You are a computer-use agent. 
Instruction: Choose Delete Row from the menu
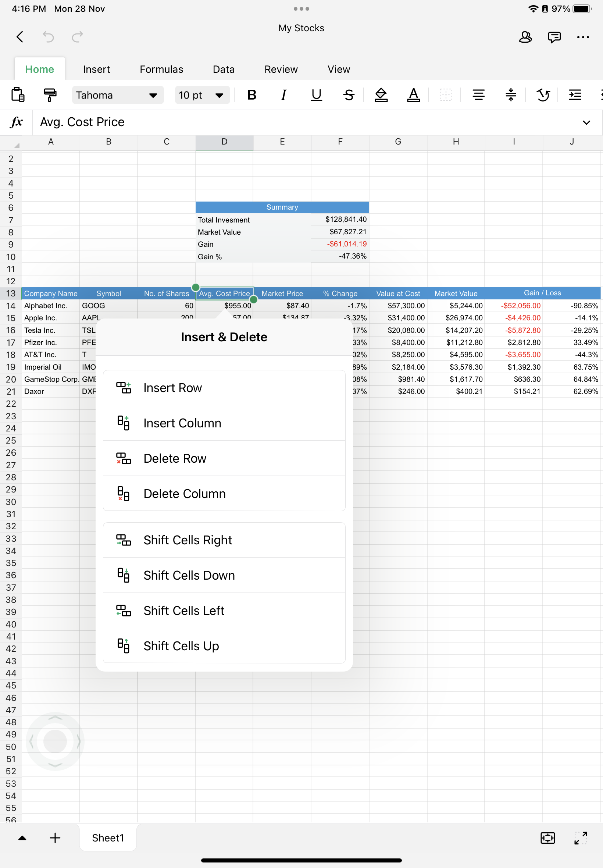[224, 458]
